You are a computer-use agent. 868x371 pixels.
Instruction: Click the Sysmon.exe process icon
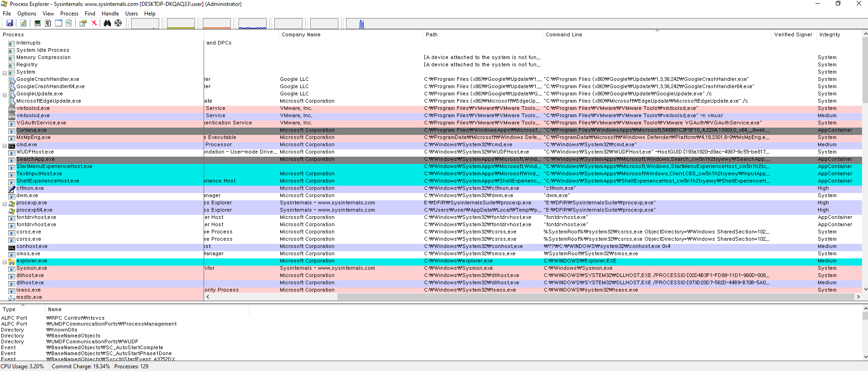[12, 269]
